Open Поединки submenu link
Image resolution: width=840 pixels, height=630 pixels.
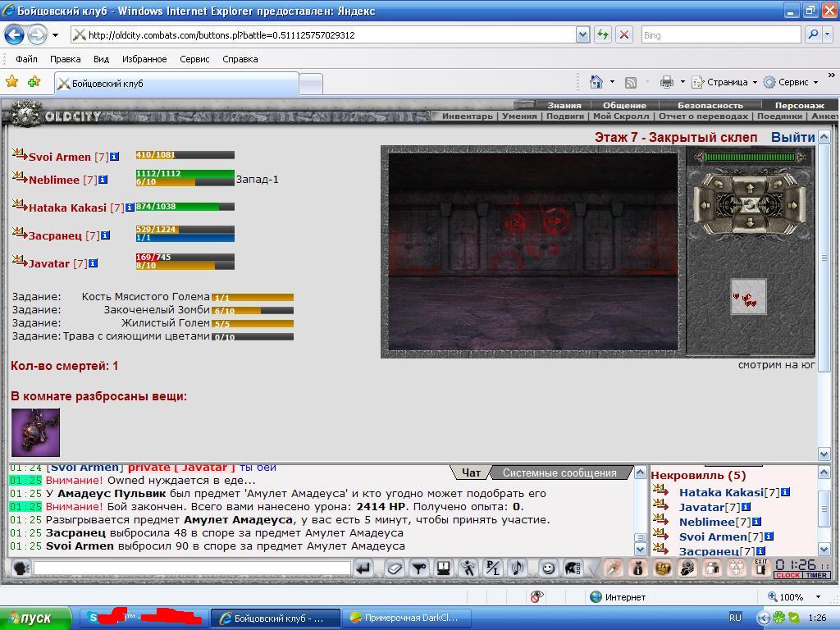779,116
